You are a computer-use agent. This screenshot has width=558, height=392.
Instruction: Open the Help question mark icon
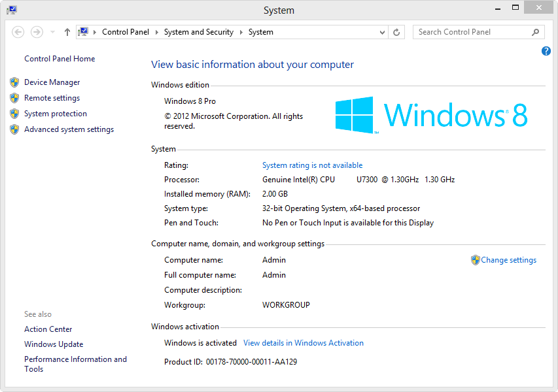546,50
